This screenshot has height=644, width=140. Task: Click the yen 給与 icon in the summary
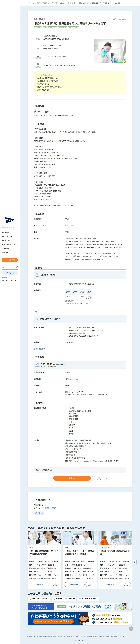38,46
